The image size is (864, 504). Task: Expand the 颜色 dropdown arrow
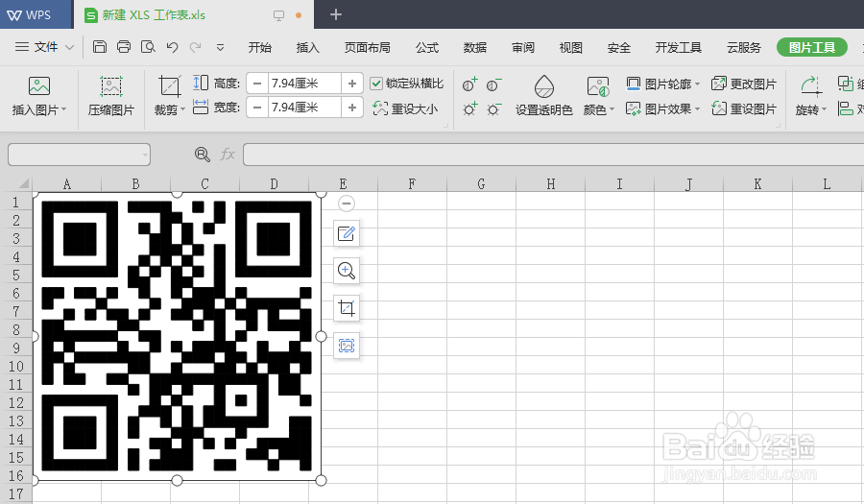pos(612,109)
